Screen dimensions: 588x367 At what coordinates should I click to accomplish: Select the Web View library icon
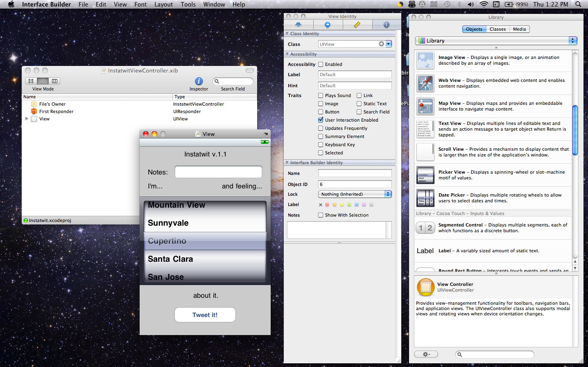pyautogui.click(x=425, y=83)
